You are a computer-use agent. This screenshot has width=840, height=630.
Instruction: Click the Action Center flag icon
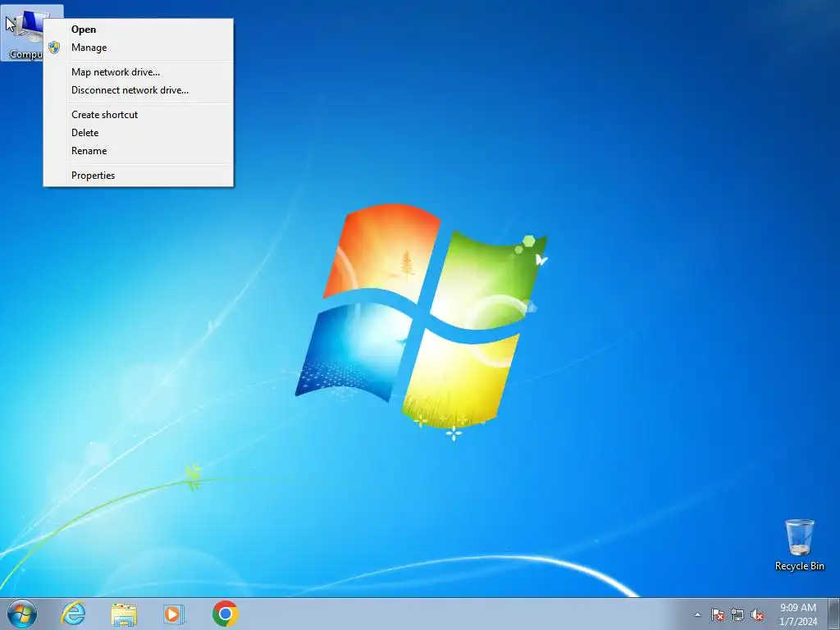click(x=717, y=614)
